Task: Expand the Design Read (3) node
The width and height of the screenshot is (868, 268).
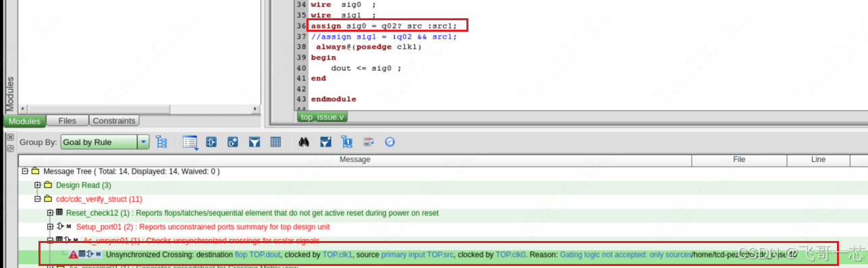Action: coord(38,185)
